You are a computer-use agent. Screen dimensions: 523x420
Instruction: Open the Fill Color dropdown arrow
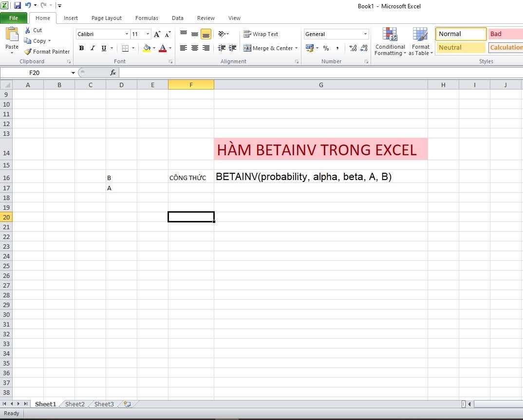(x=154, y=48)
